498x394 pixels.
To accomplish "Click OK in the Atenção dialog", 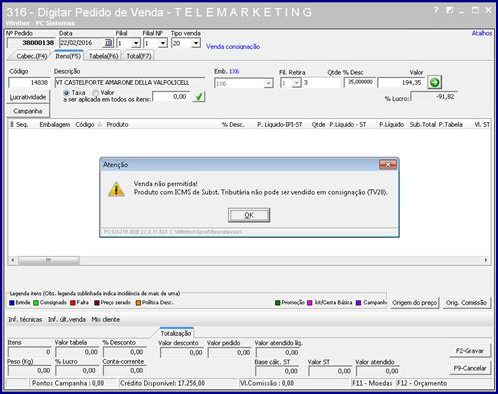I will click(x=249, y=215).
